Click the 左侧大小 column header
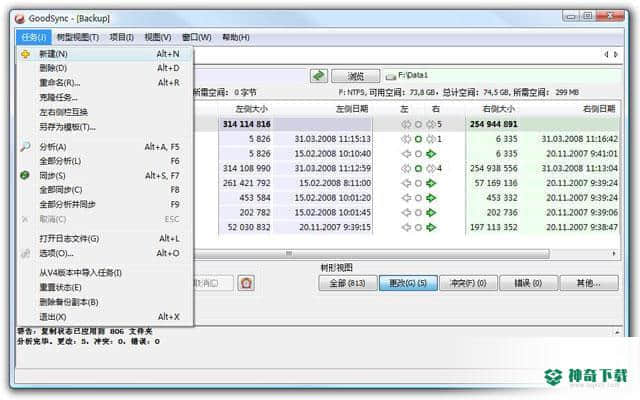The width and height of the screenshot is (640, 400). click(252, 109)
